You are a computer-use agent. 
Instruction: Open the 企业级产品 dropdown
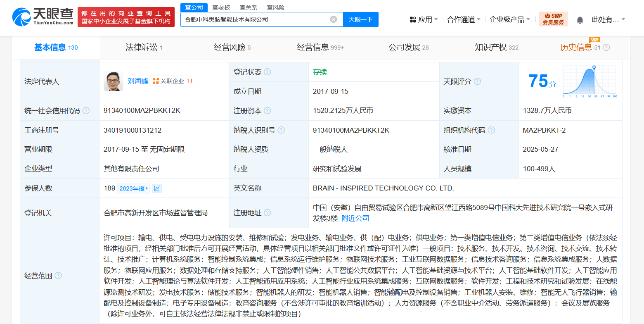pyautogui.click(x=510, y=19)
